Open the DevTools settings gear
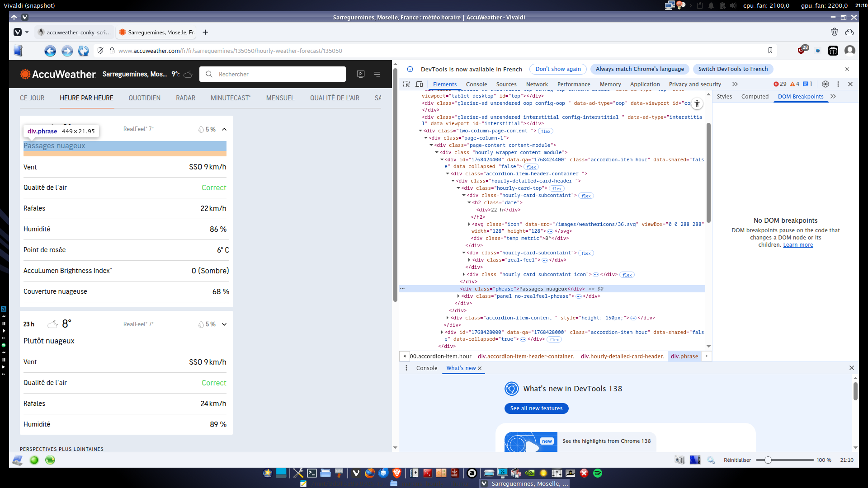The width and height of the screenshot is (868, 488). (x=825, y=84)
